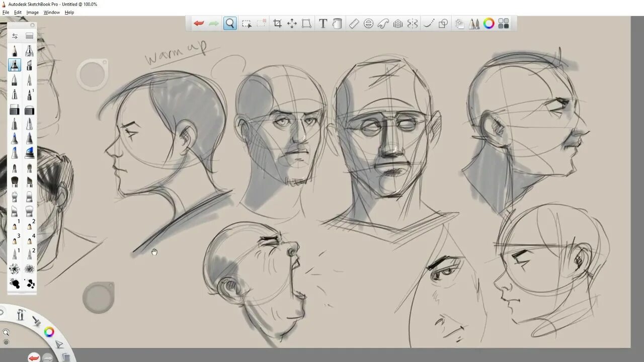Viewport: 644px width, 362px height.
Task: Select the ink blots brush
Action: point(15,284)
